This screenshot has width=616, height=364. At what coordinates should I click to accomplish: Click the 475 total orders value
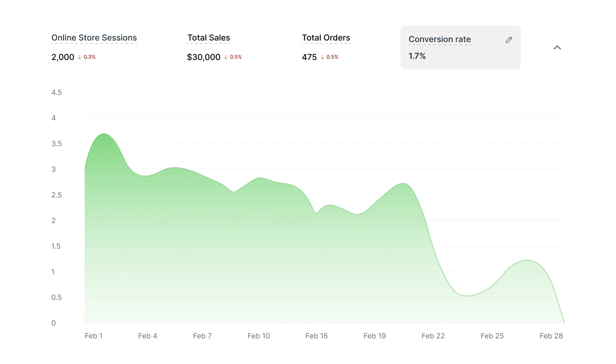pos(309,57)
